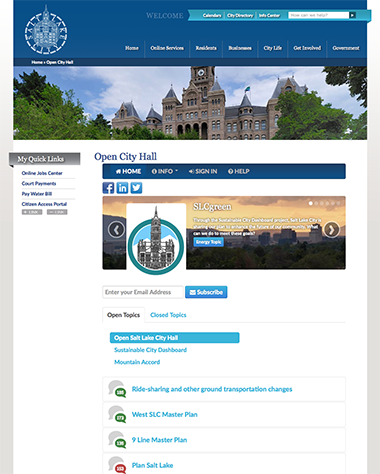Open the Government navigation menu

346,48
